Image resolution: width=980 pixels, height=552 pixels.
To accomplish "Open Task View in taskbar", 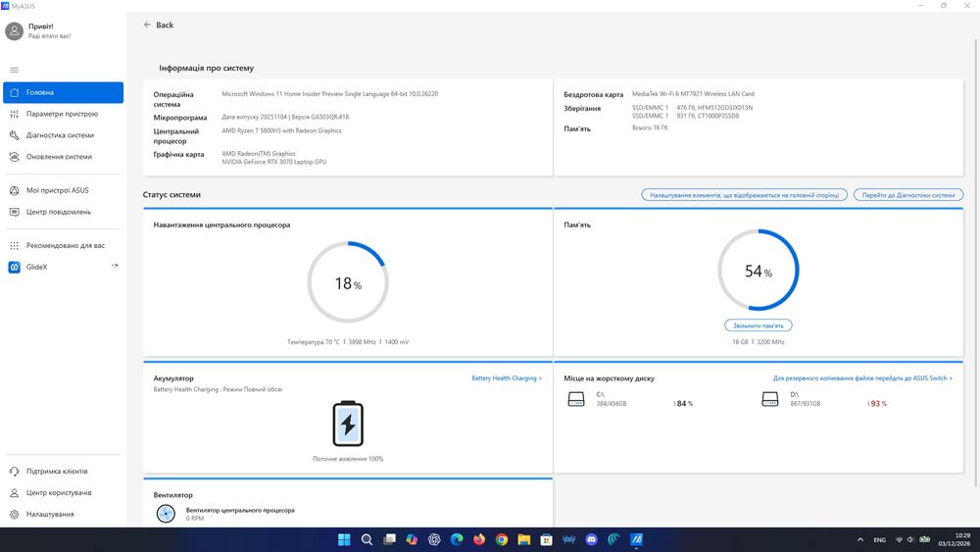I will coord(389,539).
